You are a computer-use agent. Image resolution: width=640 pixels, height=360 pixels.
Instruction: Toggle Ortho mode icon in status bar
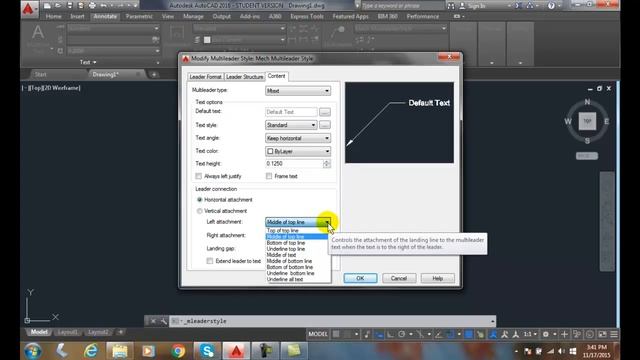click(391, 334)
